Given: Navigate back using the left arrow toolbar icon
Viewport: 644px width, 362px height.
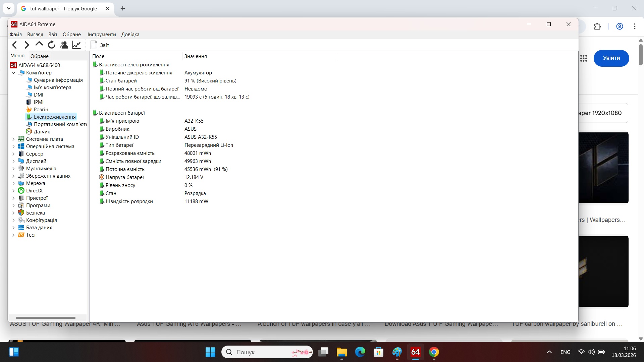Looking at the screenshot, I should click(x=14, y=45).
